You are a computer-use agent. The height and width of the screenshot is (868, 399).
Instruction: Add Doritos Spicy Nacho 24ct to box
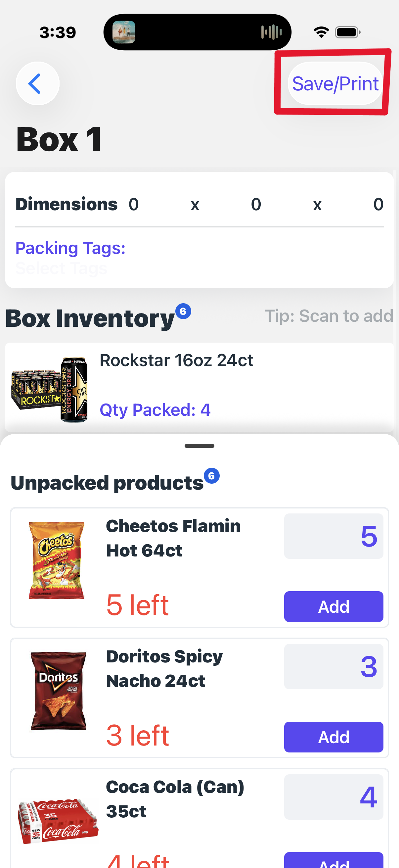(333, 737)
